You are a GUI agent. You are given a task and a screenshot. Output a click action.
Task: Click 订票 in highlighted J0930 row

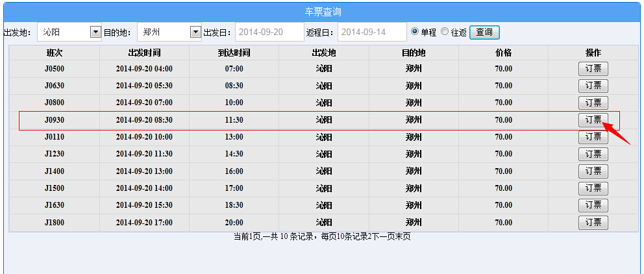(593, 119)
